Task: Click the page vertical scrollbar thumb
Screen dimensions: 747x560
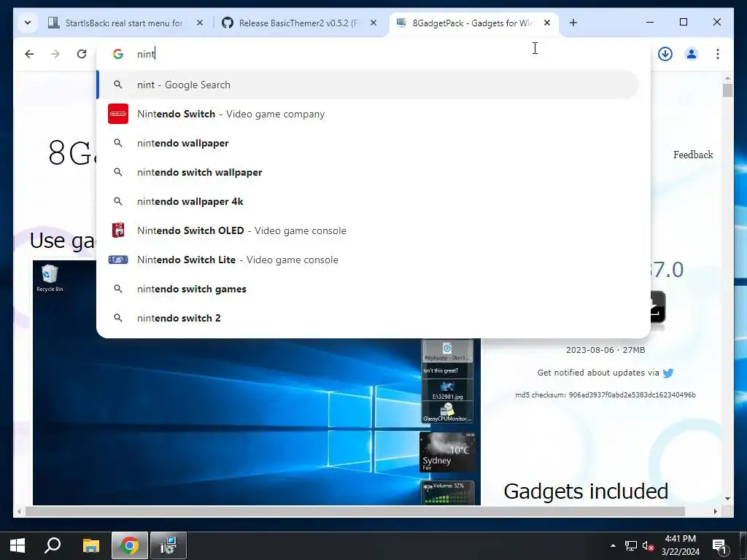Action: coord(727,90)
